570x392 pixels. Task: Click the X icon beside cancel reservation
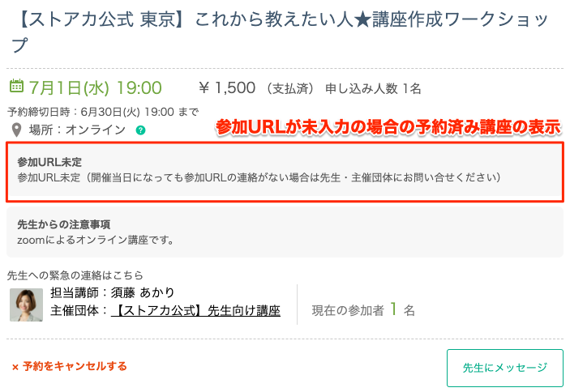[15, 368]
